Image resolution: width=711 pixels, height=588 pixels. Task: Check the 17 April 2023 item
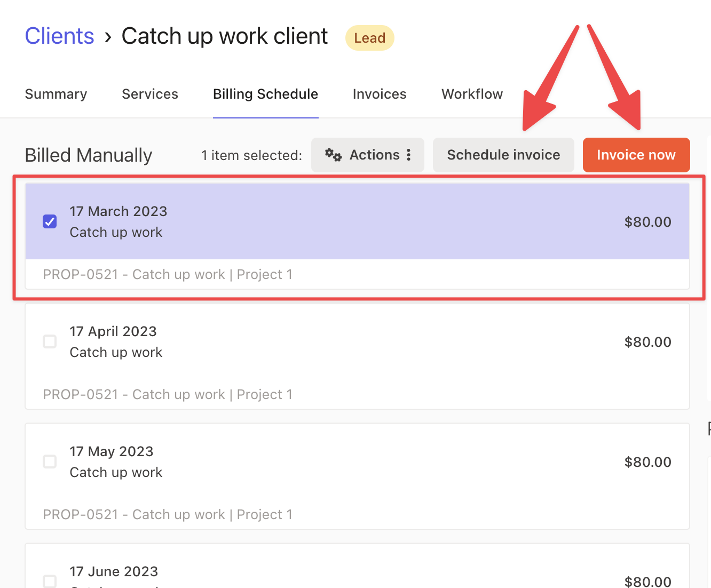pyautogui.click(x=50, y=341)
